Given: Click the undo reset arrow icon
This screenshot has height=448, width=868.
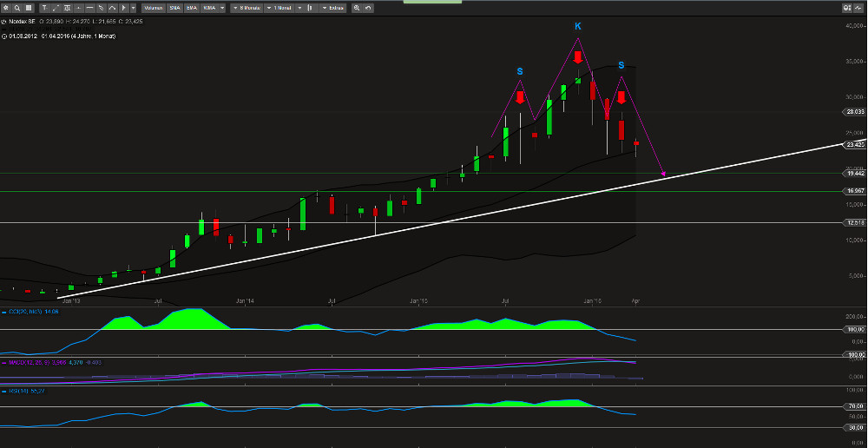Looking at the screenshot, I should coord(368,8).
